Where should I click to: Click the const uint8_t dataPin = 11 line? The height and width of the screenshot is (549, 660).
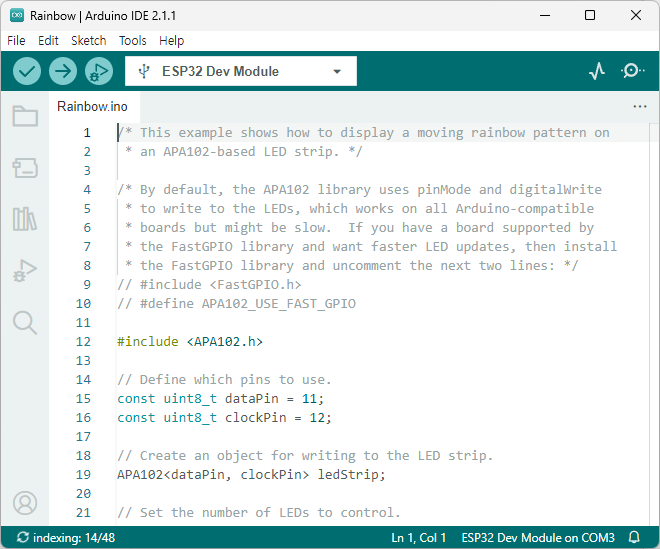click(221, 398)
